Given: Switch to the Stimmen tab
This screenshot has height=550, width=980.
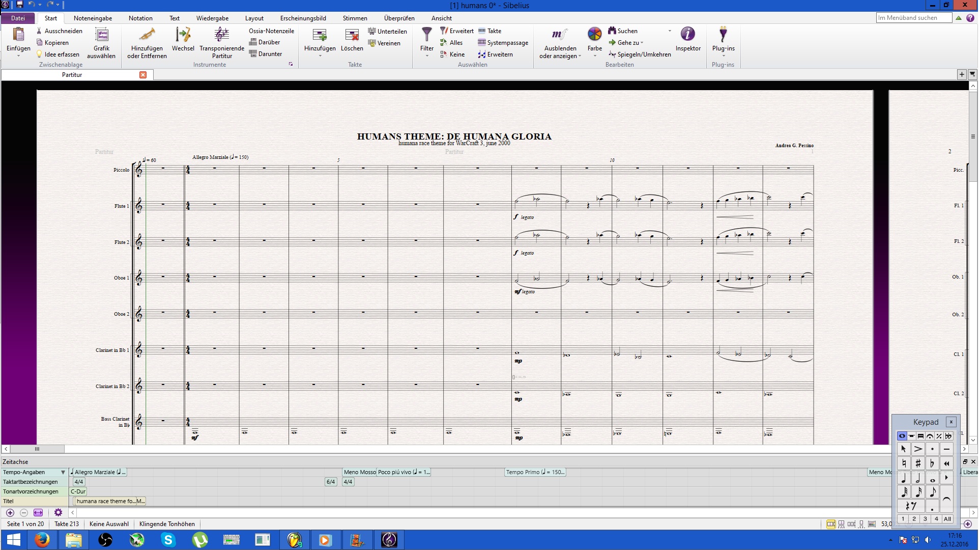Looking at the screenshot, I should coord(355,18).
